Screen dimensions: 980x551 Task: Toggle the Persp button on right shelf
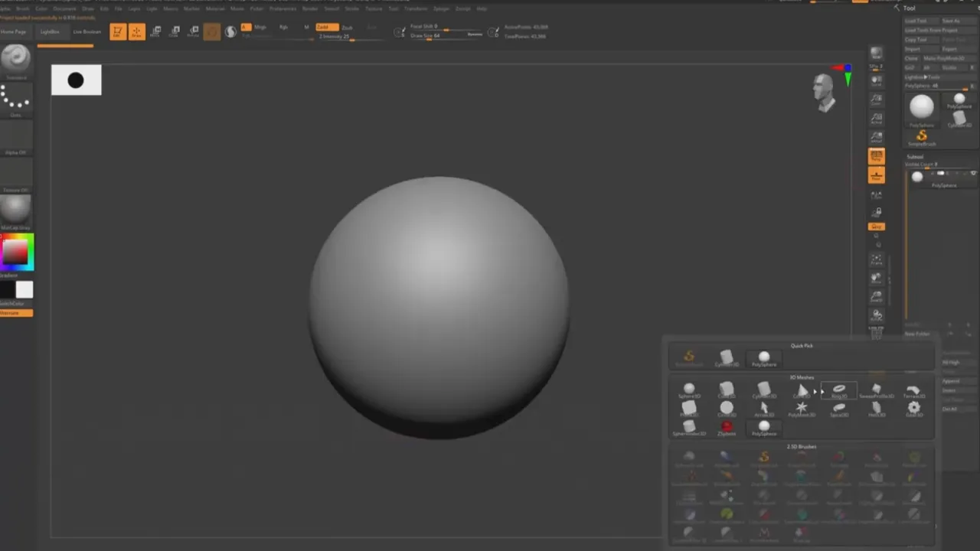[x=877, y=157]
